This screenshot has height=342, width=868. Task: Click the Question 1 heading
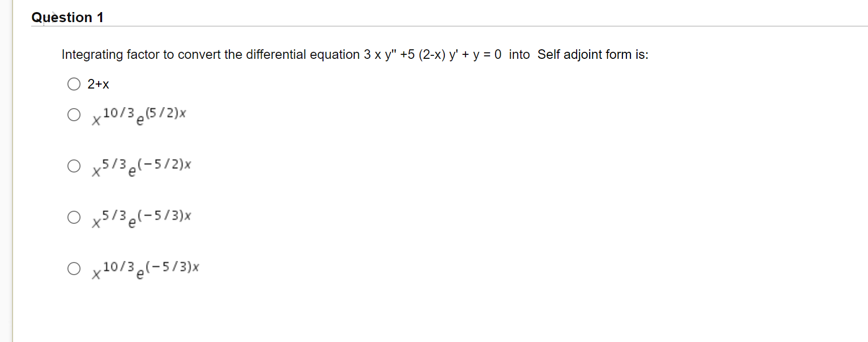[x=67, y=17]
